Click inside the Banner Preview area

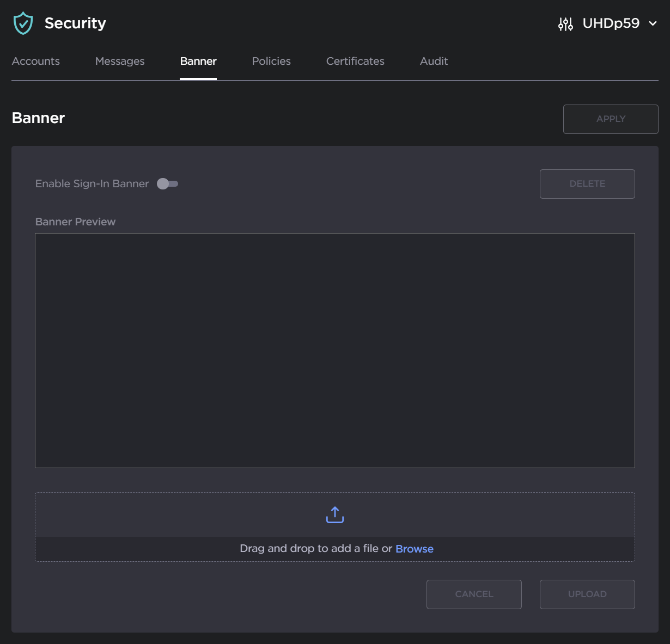point(334,351)
